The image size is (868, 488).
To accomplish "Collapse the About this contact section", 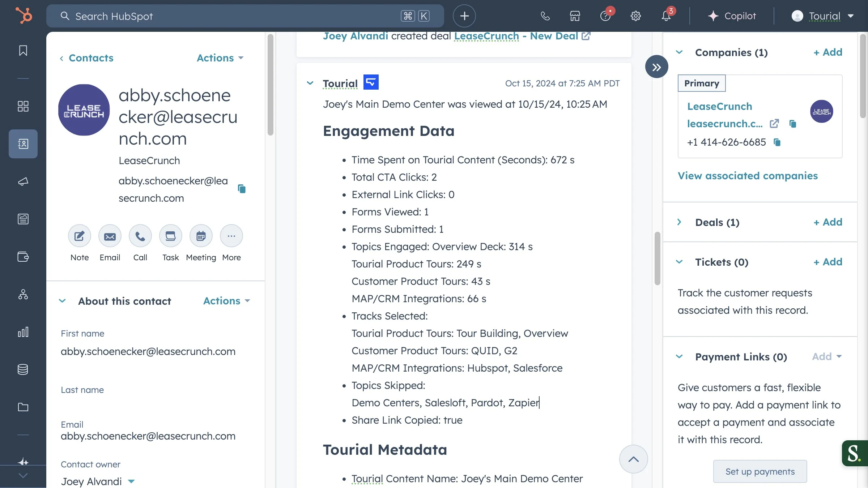I will pyautogui.click(x=62, y=301).
